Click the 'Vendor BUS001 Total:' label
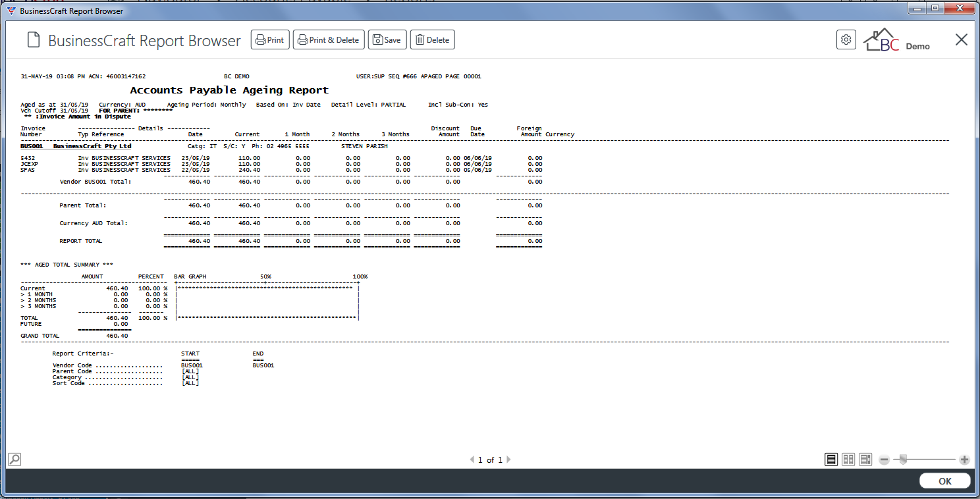Viewport: 980px width, 499px height. (x=95, y=182)
